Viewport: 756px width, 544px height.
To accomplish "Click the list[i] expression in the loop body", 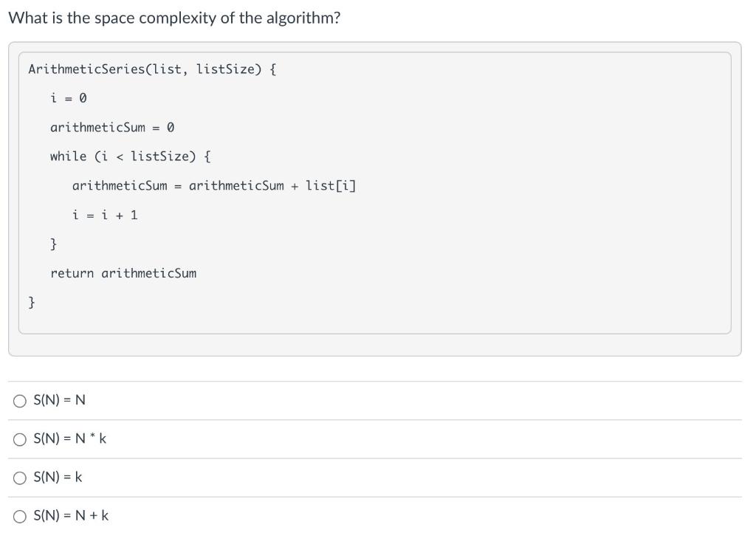I will [x=331, y=185].
